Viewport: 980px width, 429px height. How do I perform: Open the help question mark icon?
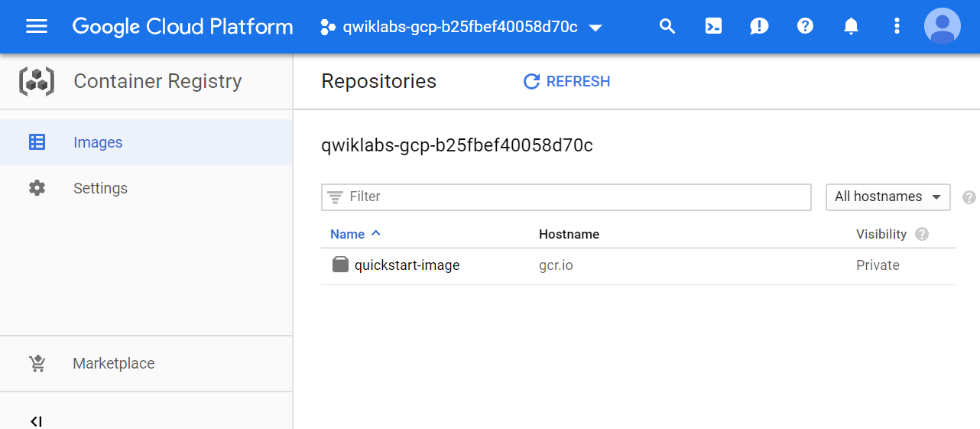pos(805,27)
